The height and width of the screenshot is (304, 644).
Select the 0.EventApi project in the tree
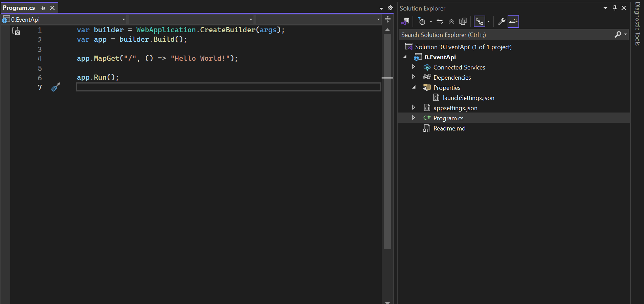click(440, 57)
